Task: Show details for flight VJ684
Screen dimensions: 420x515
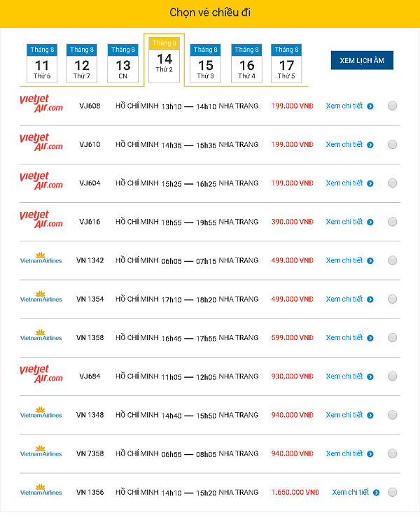Action: pos(344,376)
